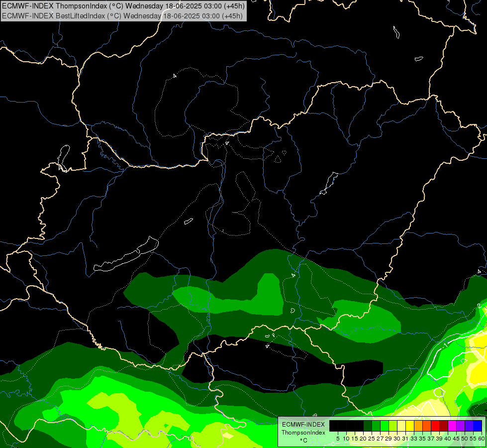Click the orange 33-35 legend swatch
This screenshot has height=448, width=487.
click(x=418, y=426)
